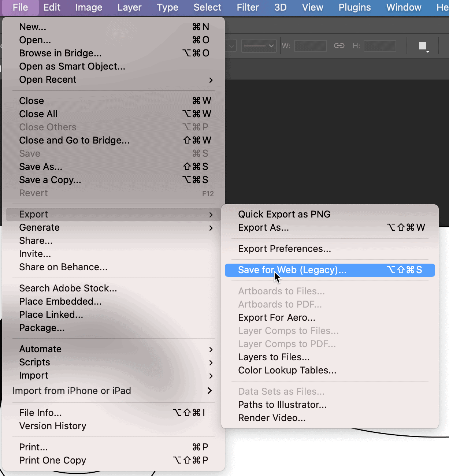Open the 3D menu

pos(281,7)
